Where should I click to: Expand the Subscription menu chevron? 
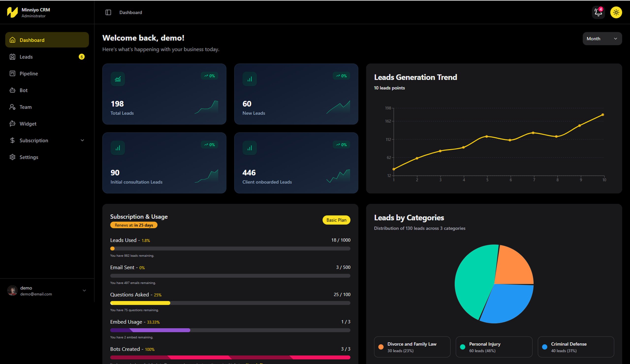82,140
